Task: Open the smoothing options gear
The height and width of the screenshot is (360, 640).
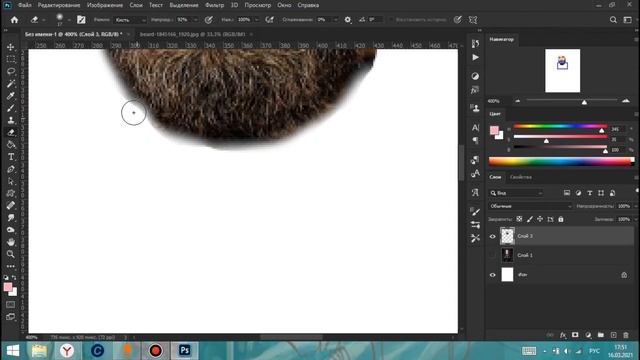Action: coord(348,20)
